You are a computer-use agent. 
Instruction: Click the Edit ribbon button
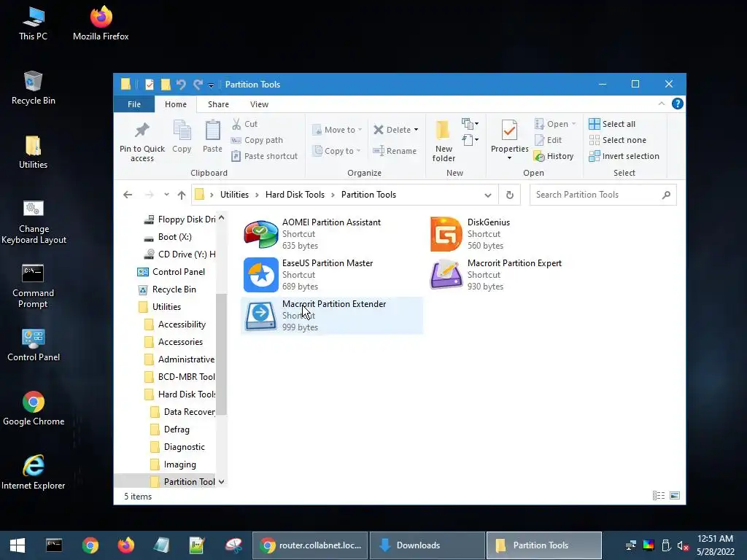click(x=549, y=140)
